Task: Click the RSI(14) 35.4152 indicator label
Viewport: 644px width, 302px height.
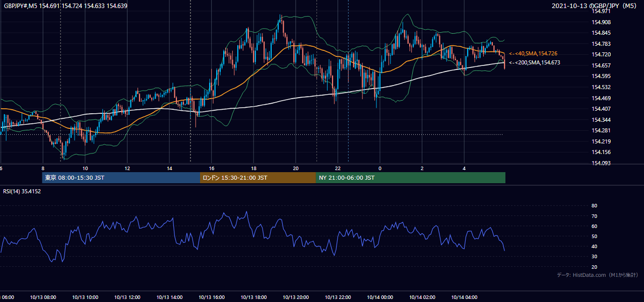Action: (22, 191)
